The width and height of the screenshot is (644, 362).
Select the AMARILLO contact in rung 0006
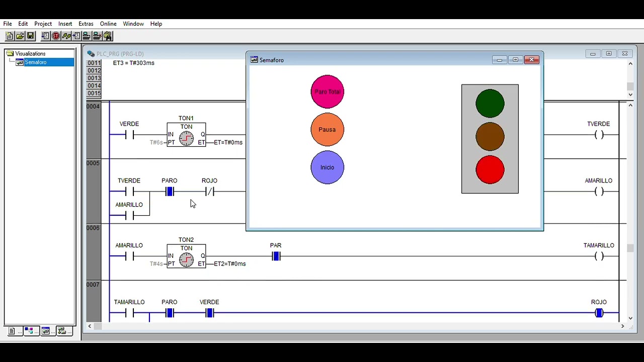point(129,256)
